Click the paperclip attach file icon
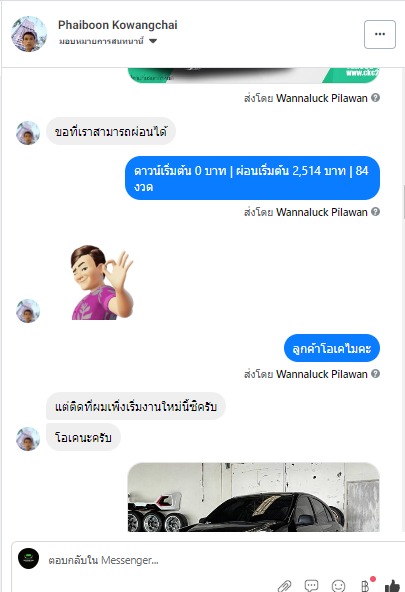The width and height of the screenshot is (405, 592). [284, 586]
